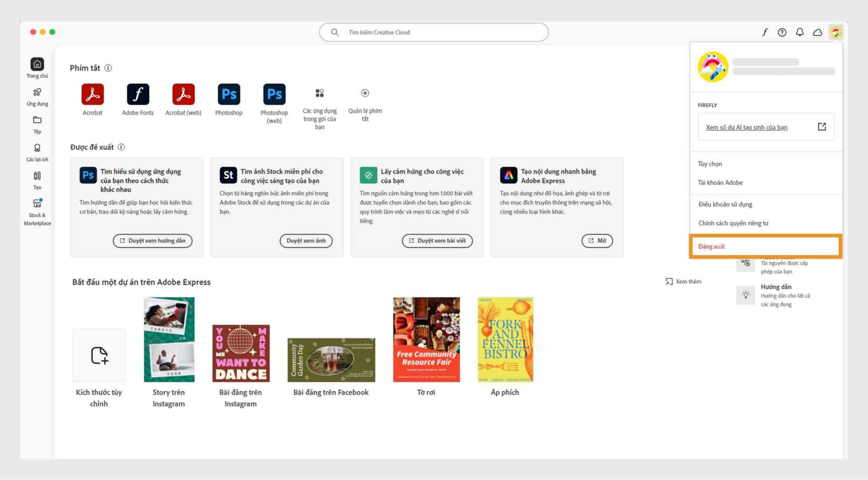The image size is (868, 480).
Task: Open Xem số dư AI tạo sinh link
Action: (747, 127)
